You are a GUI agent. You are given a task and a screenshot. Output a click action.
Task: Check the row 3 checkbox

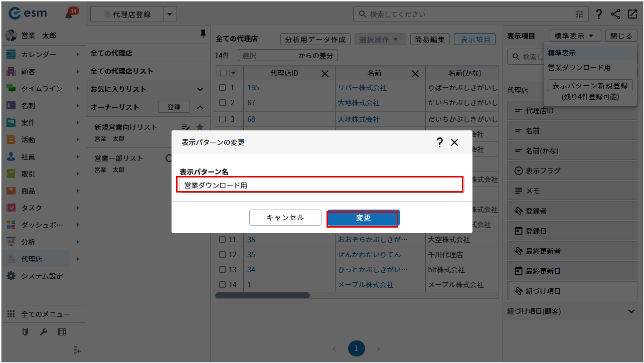tap(223, 119)
